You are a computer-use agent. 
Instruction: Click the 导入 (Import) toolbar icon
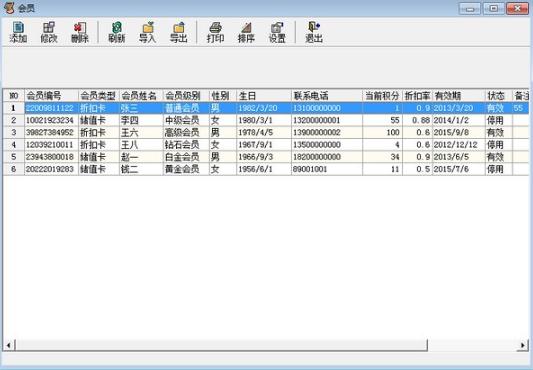[x=148, y=32]
